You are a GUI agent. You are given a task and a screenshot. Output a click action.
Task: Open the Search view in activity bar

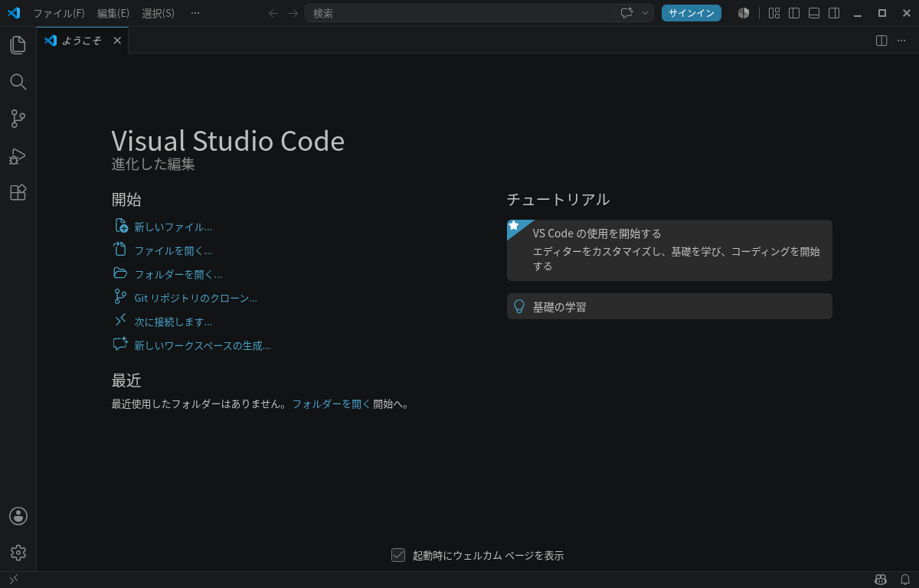tap(18, 82)
